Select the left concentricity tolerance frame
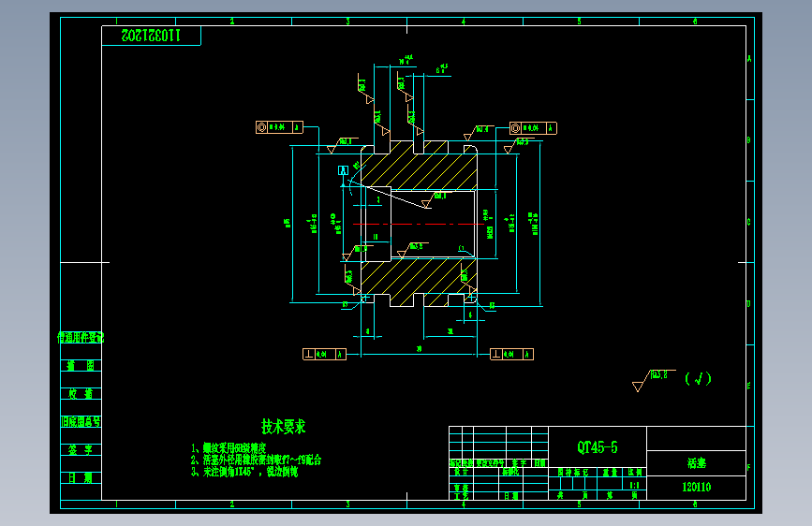 point(279,127)
